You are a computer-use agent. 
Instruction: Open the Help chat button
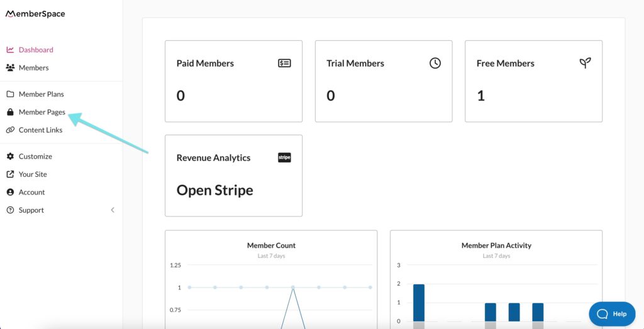point(612,314)
